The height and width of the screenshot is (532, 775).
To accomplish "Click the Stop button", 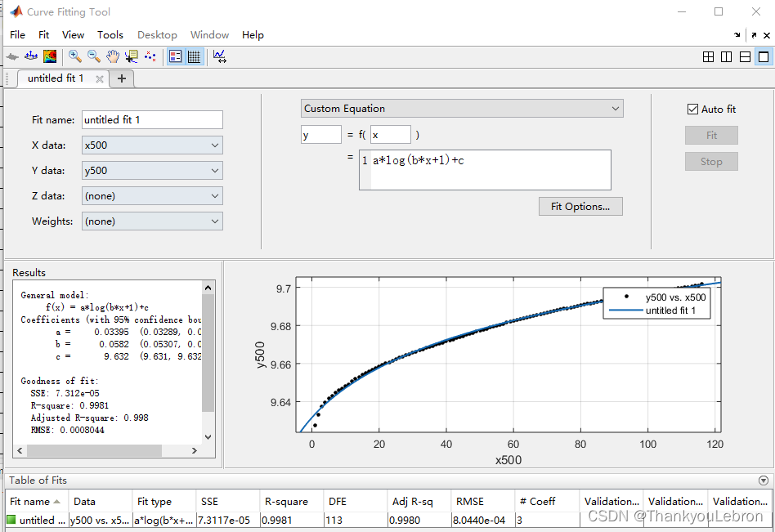I will click(711, 162).
